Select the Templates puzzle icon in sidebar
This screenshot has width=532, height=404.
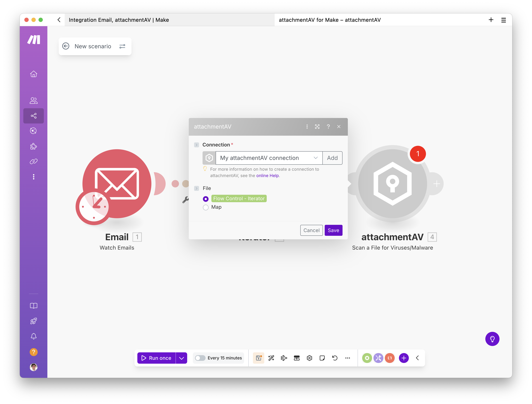[33, 146]
